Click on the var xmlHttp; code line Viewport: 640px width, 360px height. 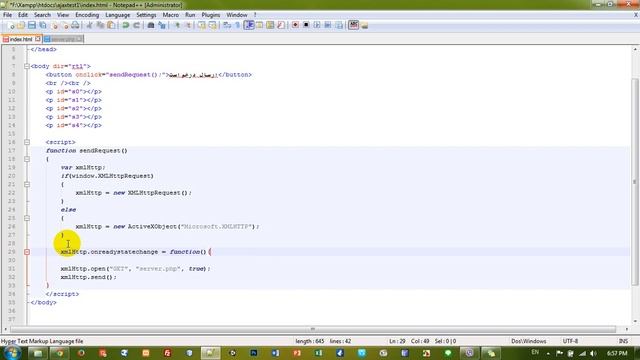pyautogui.click(x=83, y=167)
